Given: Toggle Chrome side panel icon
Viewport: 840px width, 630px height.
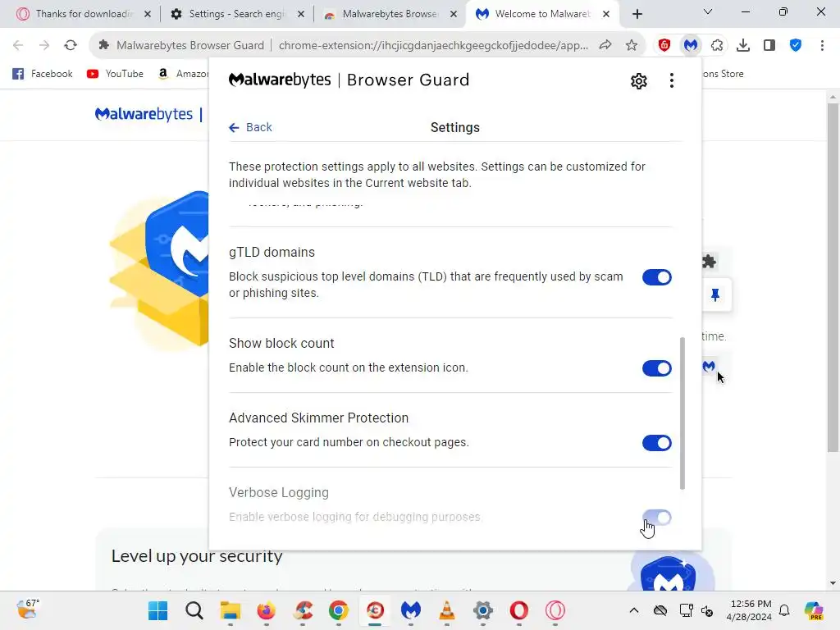Looking at the screenshot, I should pos(769,46).
